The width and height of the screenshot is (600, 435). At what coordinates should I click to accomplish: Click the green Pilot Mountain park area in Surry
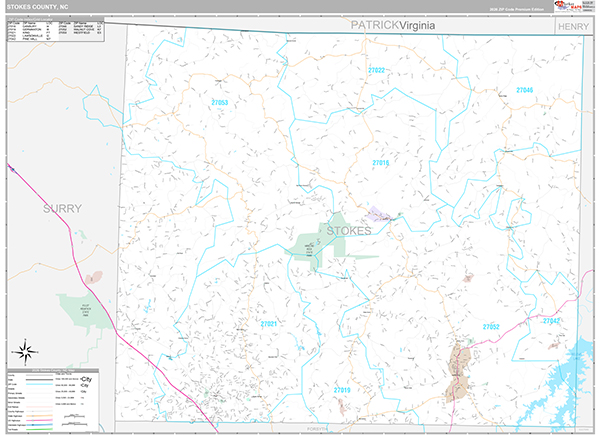click(x=86, y=312)
